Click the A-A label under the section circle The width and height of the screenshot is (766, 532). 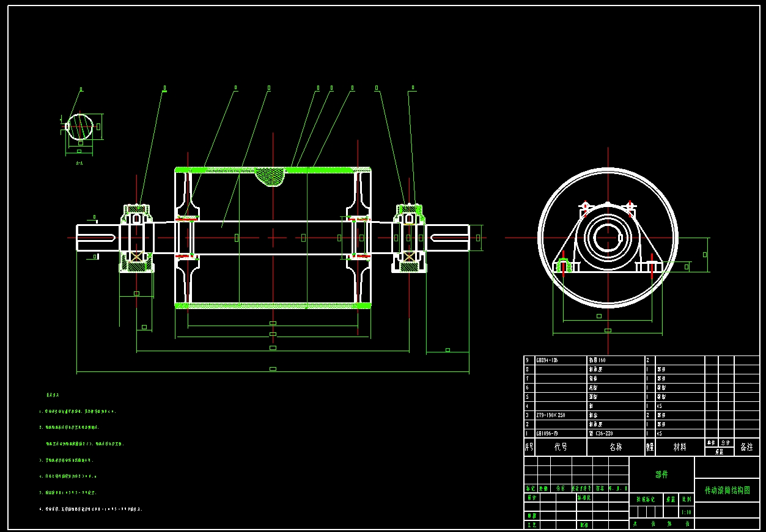(79, 164)
